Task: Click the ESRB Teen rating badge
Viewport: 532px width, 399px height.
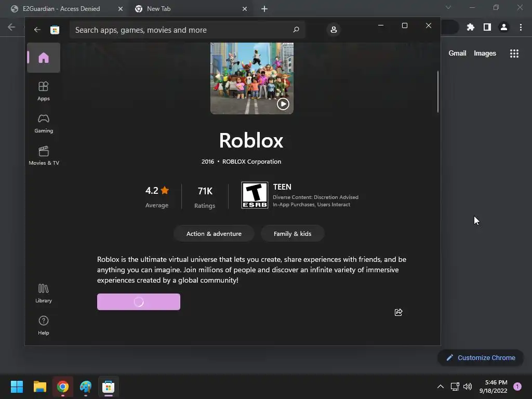Action: (255, 195)
